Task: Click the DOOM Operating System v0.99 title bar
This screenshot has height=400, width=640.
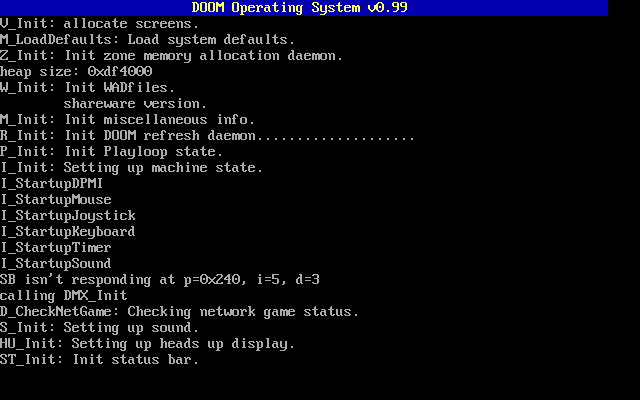Action: pyautogui.click(x=304, y=8)
